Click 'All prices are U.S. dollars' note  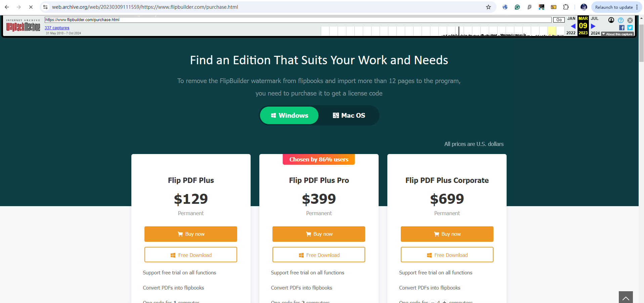coord(474,144)
